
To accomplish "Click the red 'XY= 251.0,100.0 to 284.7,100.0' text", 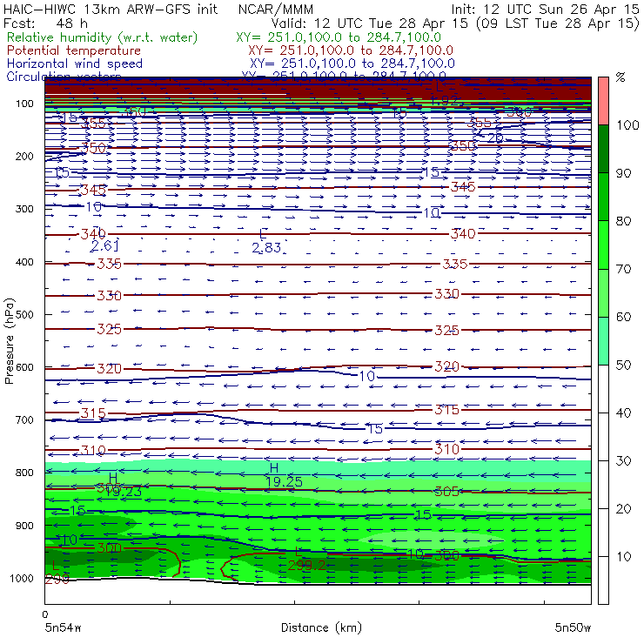I will (x=351, y=50).
